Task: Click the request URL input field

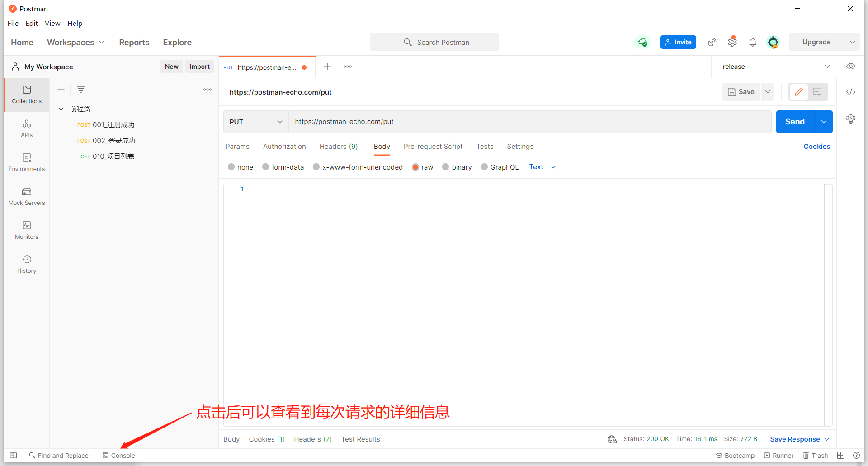Action: [530, 122]
